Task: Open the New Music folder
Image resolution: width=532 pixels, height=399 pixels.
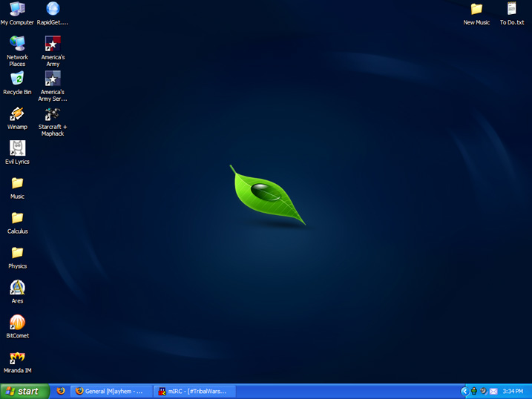Action: coord(476,13)
